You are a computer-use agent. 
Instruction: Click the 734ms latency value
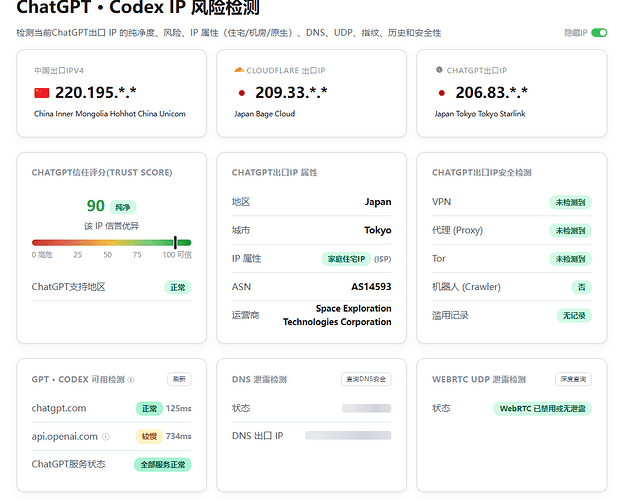coord(178,436)
